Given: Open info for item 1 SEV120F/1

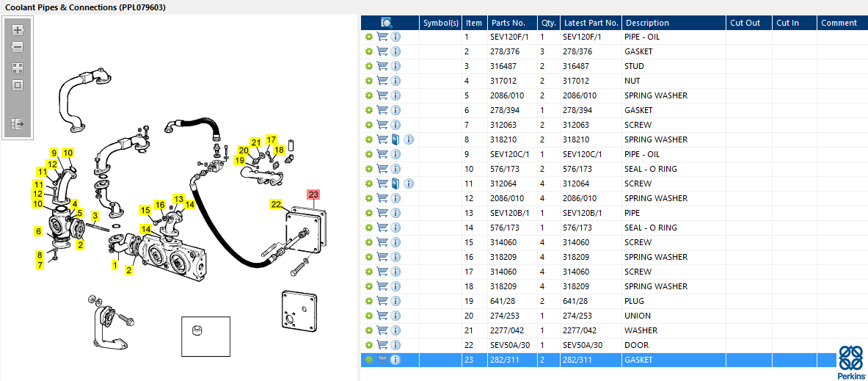Looking at the screenshot, I should pyautogui.click(x=395, y=37).
